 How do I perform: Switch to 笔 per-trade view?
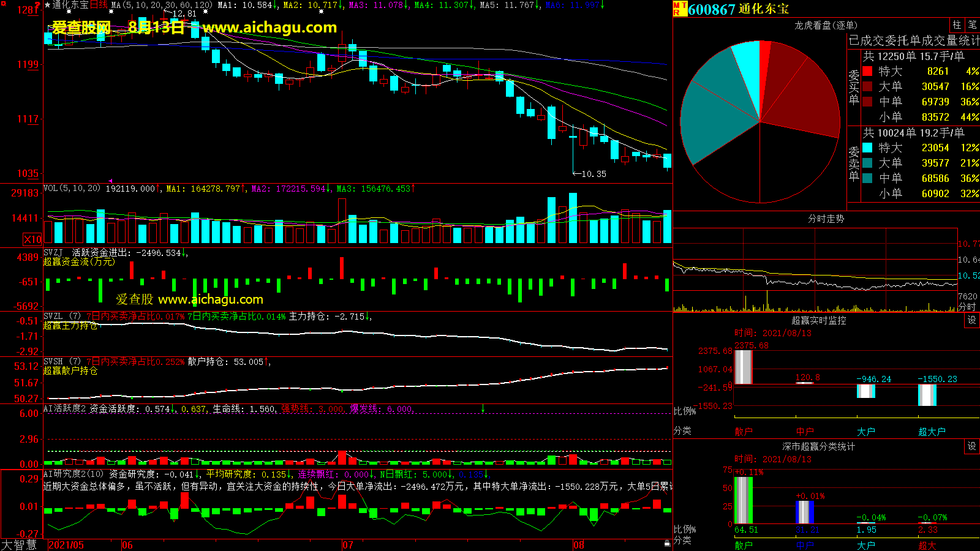972,25
